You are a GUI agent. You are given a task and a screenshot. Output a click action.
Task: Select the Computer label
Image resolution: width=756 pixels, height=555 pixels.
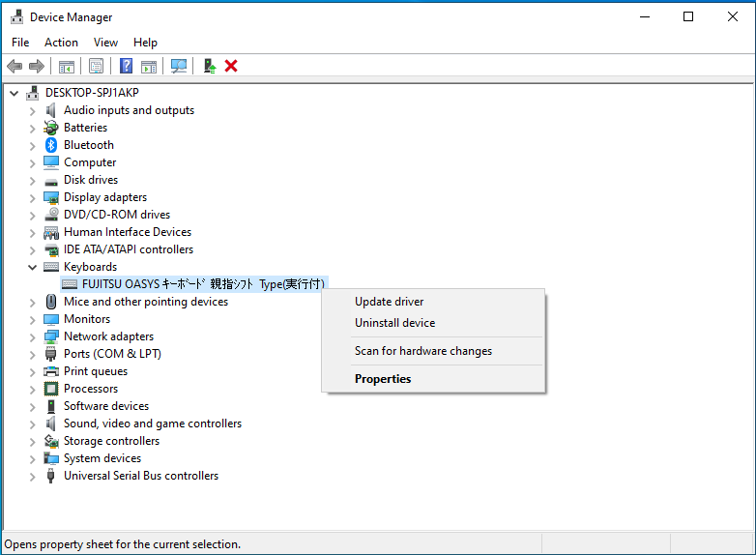pos(90,162)
